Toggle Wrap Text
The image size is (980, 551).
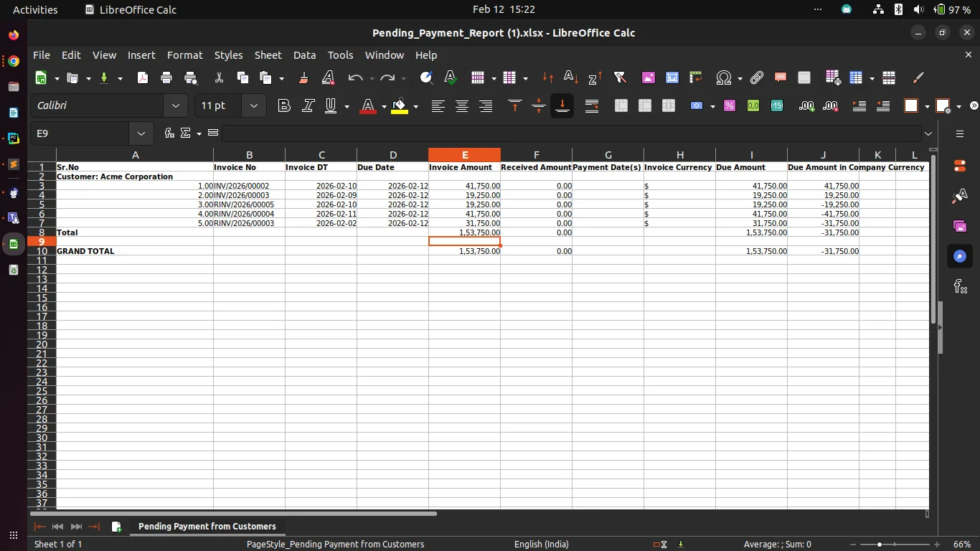point(592,106)
